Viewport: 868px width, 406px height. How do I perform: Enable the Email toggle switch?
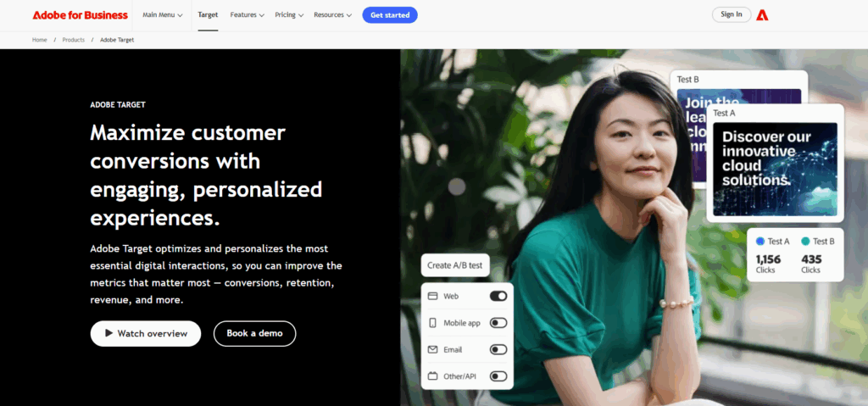pos(498,349)
